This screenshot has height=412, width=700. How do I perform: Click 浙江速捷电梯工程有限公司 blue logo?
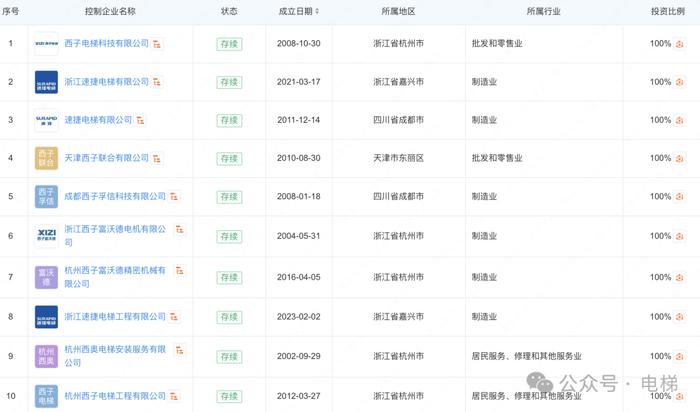pos(46,317)
